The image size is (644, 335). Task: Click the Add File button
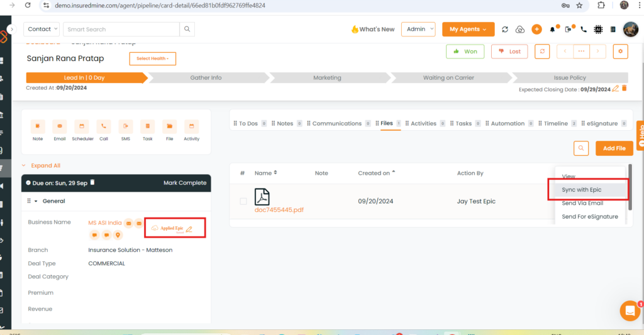pyautogui.click(x=614, y=148)
